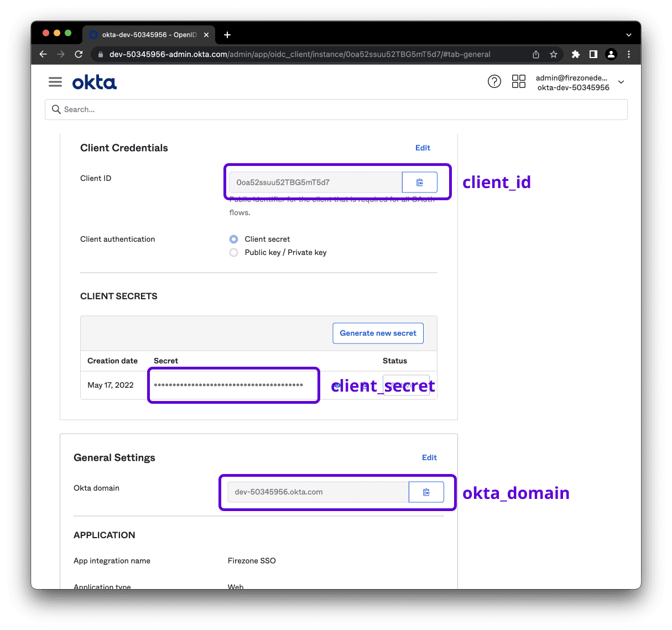The width and height of the screenshot is (672, 630).
Task: Click Generate new secret
Action: (x=378, y=333)
